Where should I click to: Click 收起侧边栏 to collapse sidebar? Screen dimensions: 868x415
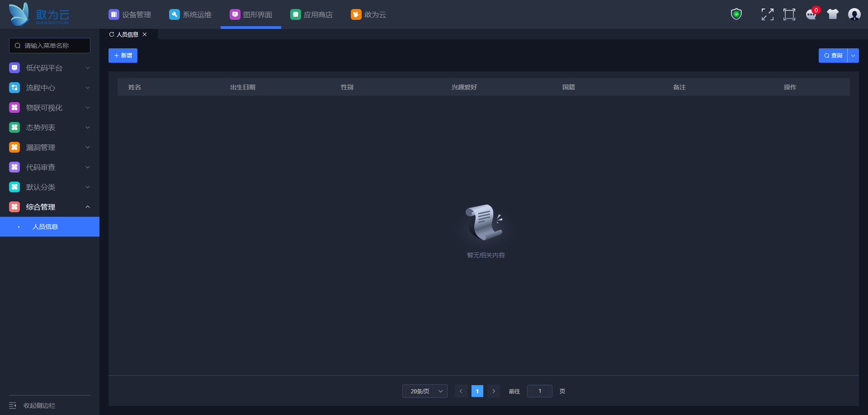pyautogui.click(x=39, y=406)
